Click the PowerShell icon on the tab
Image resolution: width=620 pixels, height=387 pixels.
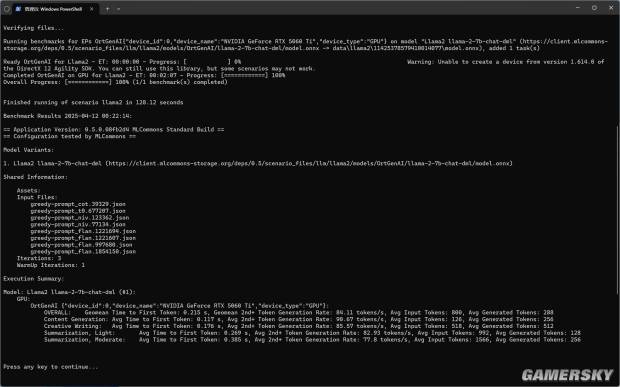[18, 9]
